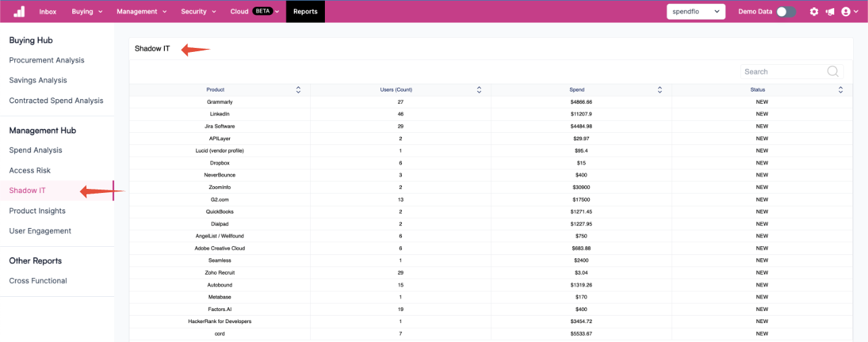Open Cross Functional report
The height and width of the screenshot is (342, 868).
pyautogui.click(x=38, y=281)
